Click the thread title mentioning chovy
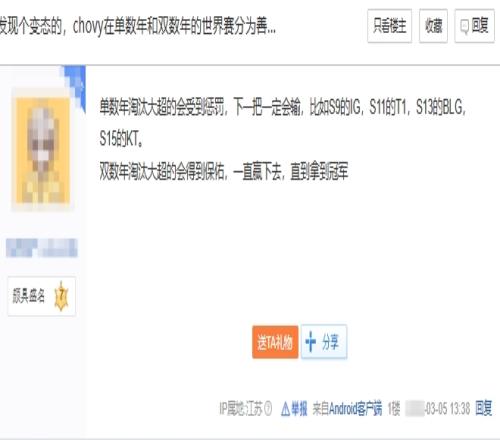This screenshot has height=440, width=500. click(x=138, y=26)
